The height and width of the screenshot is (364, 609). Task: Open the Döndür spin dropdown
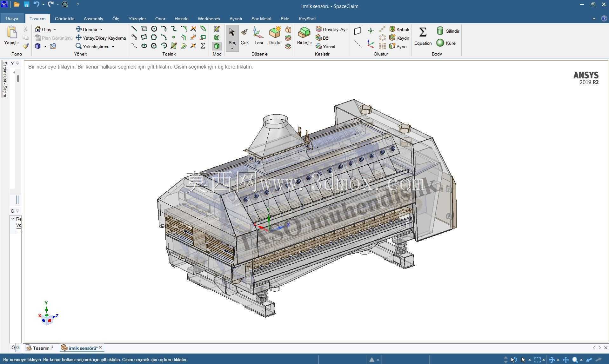101,30
